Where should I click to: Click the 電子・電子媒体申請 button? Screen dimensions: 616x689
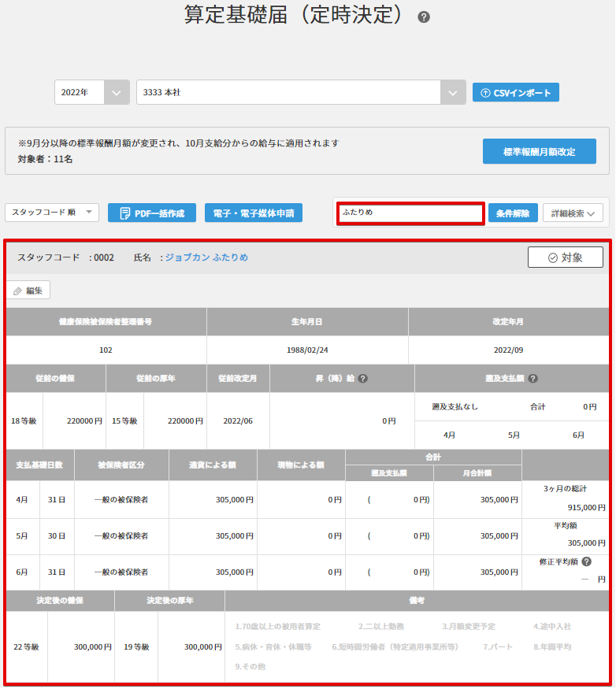point(254,213)
